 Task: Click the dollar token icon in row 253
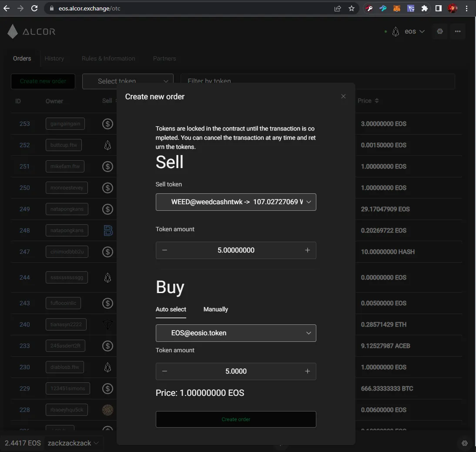pos(107,124)
